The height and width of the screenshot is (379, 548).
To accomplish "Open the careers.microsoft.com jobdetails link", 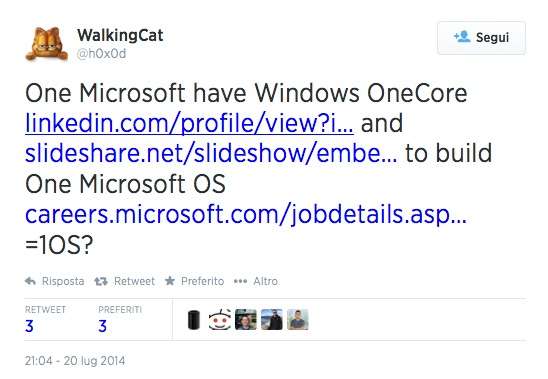I will tap(246, 214).
